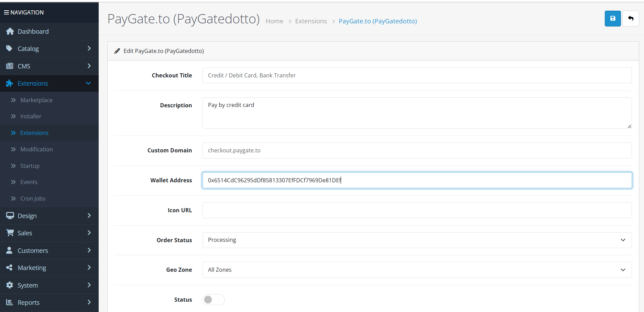The image size is (644, 312).
Task: Collapse the Extensions menu chevron
Action: click(88, 83)
